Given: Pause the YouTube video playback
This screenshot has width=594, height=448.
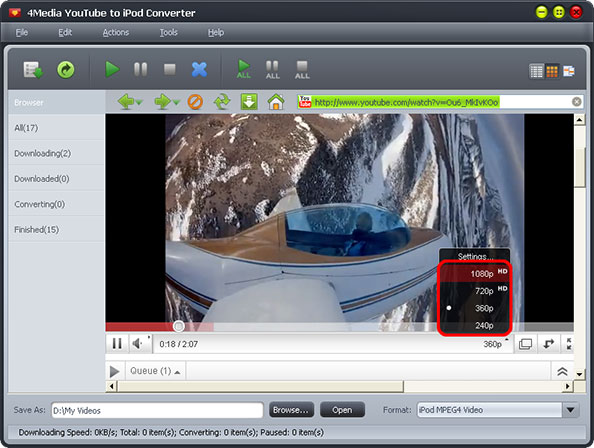Looking at the screenshot, I should pyautogui.click(x=117, y=343).
